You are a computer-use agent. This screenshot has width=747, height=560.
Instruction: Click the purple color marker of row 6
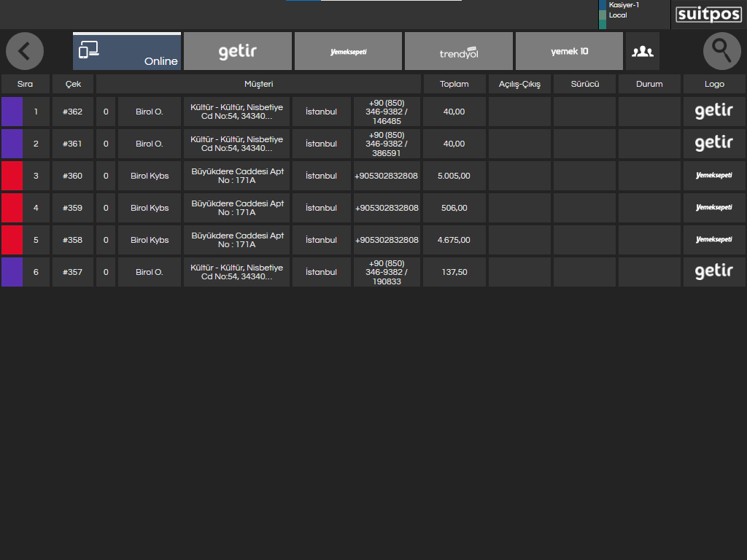12,272
